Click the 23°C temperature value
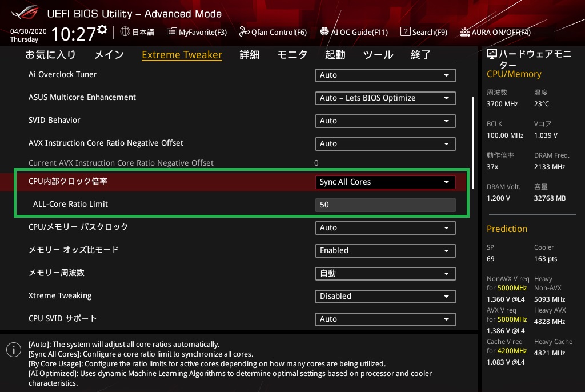This screenshot has width=585, height=392. click(542, 104)
